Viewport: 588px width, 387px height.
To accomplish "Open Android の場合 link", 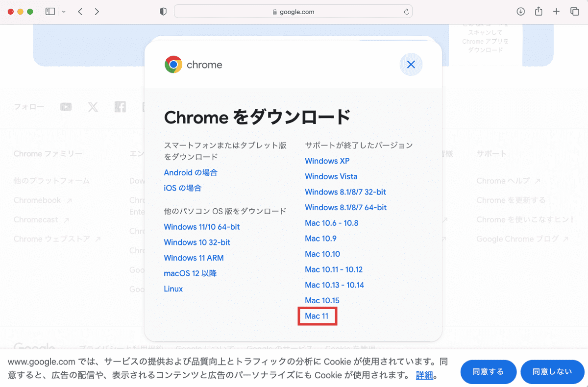I will pyautogui.click(x=191, y=172).
